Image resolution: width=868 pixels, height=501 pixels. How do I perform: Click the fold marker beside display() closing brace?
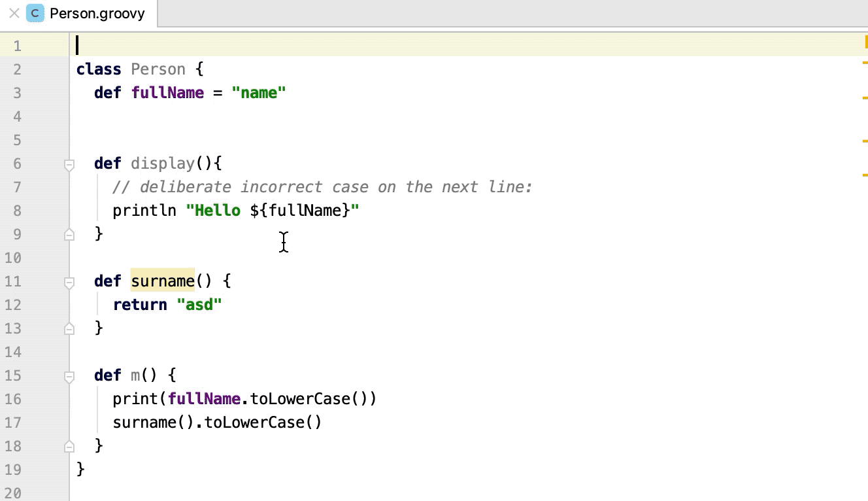tap(69, 233)
